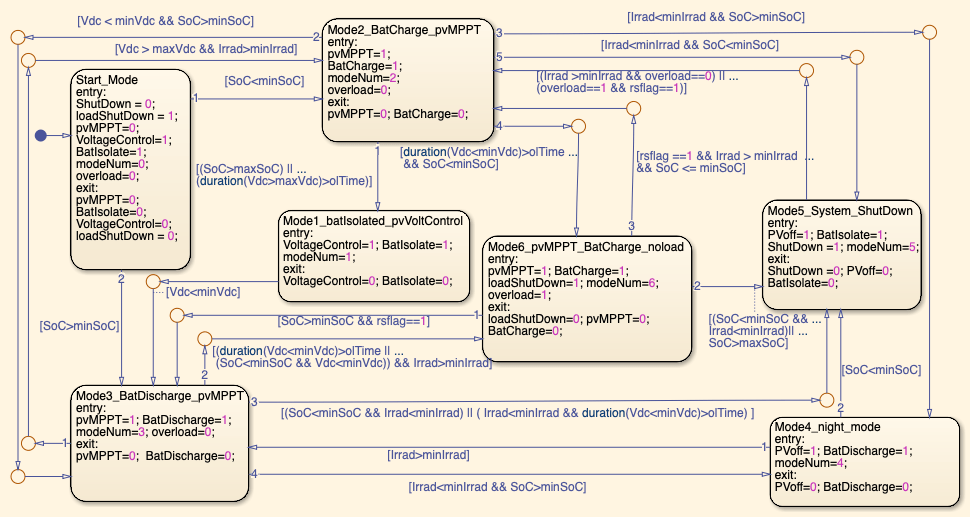Click the junction beside the [Vdc<minVdc] label
The width and height of the screenshot is (970, 517).
[153, 282]
